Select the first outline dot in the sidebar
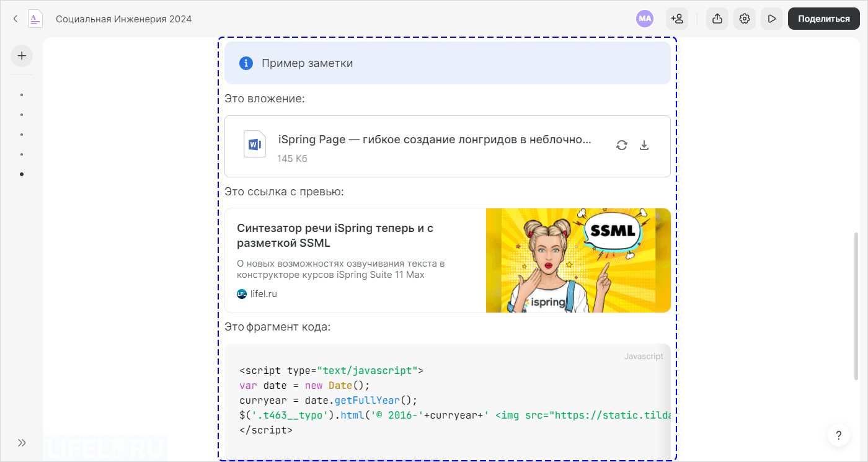The image size is (868, 462). pos(22,95)
